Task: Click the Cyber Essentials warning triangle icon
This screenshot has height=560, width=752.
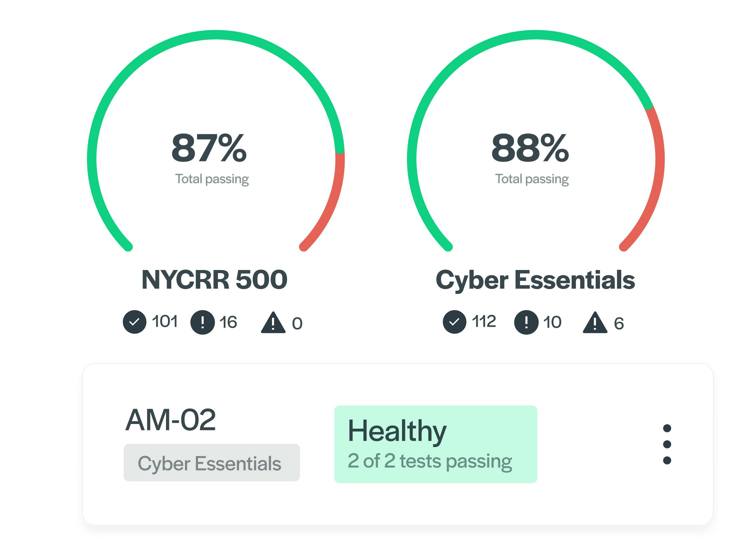Action: click(595, 323)
